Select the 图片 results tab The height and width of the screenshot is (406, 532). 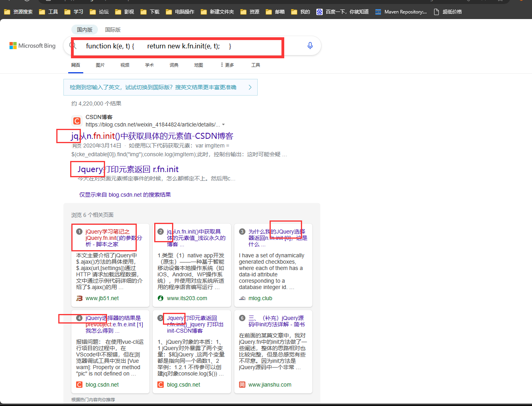pyautogui.click(x=100, y=65)
